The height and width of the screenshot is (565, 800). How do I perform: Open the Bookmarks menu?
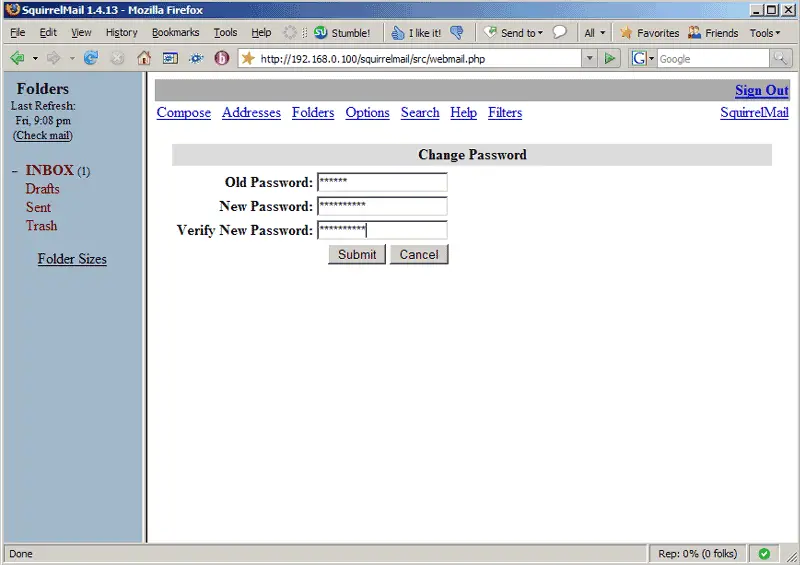pyautogui.click(x=176, y=33)
